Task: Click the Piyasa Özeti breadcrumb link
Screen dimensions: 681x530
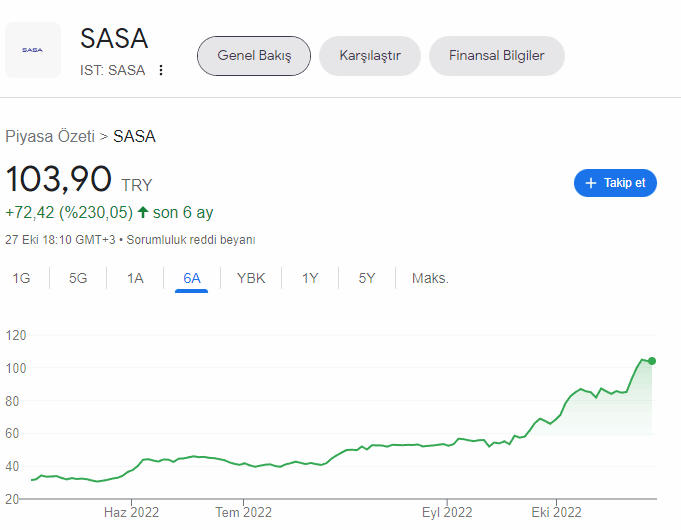Action: point(50,136)
